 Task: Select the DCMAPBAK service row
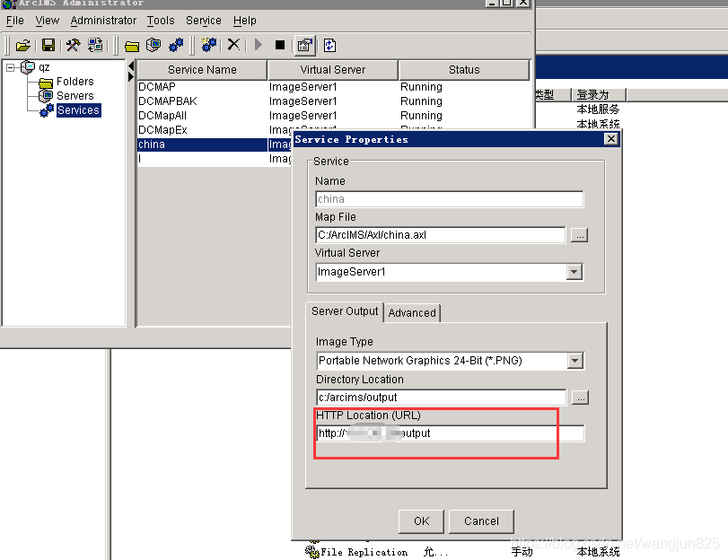click(332, 101)
